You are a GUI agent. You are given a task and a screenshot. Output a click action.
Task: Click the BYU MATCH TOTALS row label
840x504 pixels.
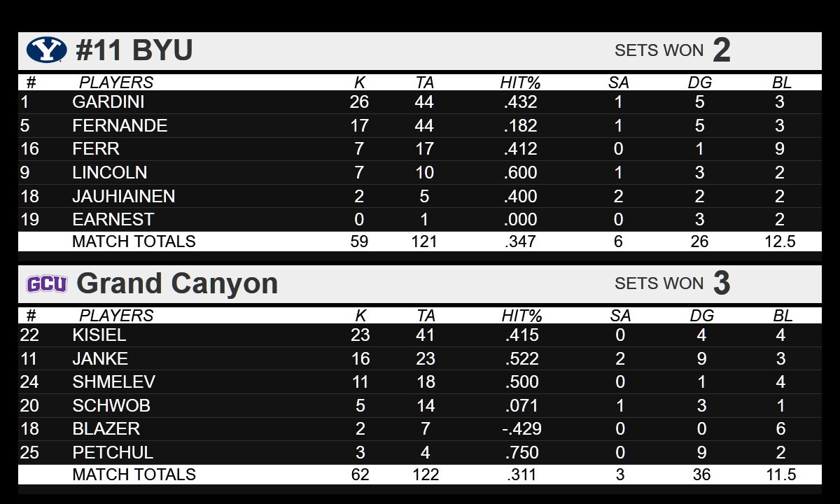[134, 241]
